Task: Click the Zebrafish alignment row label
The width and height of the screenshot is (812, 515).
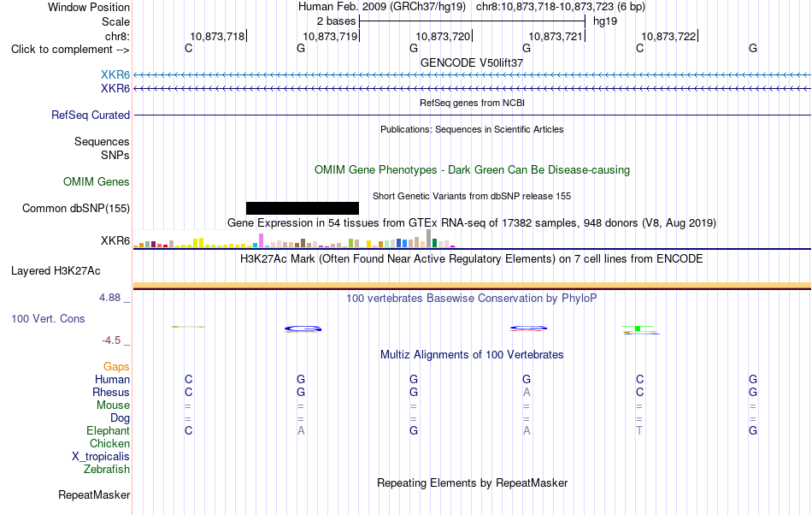Action: coord(107,469)
